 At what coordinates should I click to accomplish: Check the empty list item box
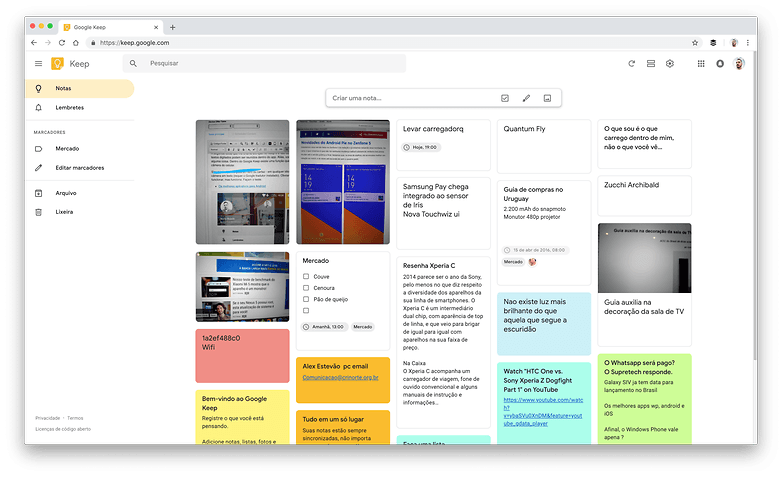tap(306, 310)
